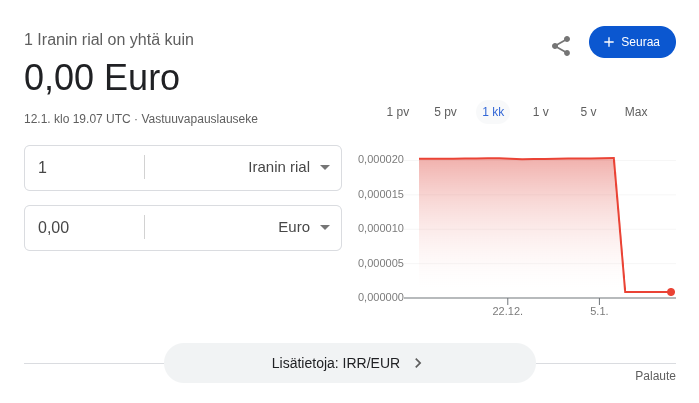Screen dimensions: 699x403
Task: Click the Palaute feedback link
Action: [655, 376]
